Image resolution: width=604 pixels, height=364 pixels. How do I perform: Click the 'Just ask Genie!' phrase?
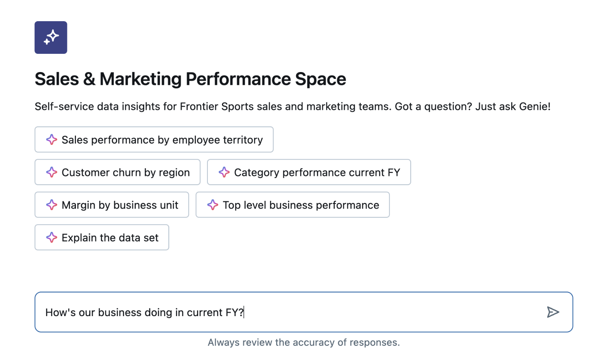(x=512, y=106)
